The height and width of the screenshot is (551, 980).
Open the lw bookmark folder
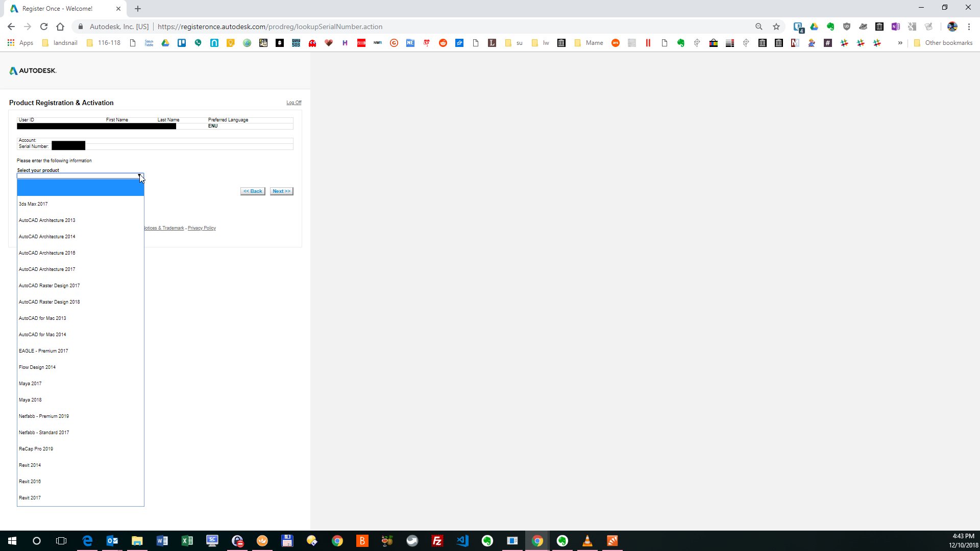tap(541, 43)
